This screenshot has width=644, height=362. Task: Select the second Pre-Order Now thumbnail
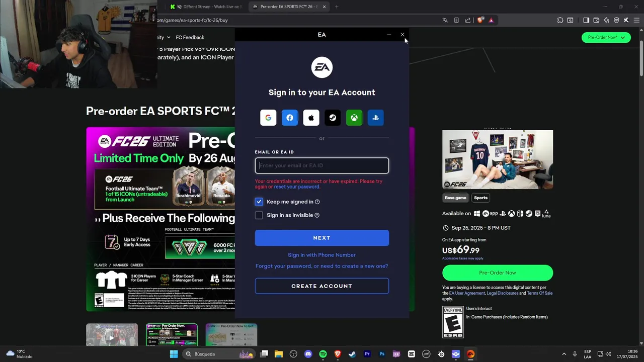[172, 335]
